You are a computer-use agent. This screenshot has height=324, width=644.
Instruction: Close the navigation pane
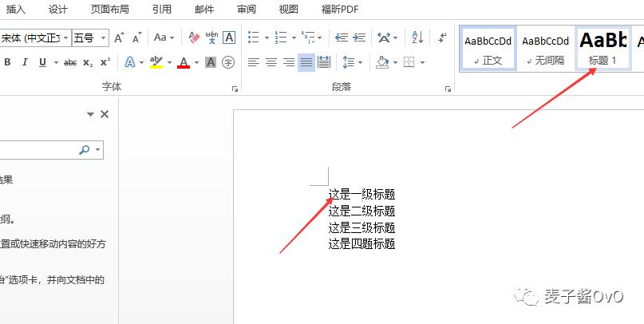tap(105, 114)
